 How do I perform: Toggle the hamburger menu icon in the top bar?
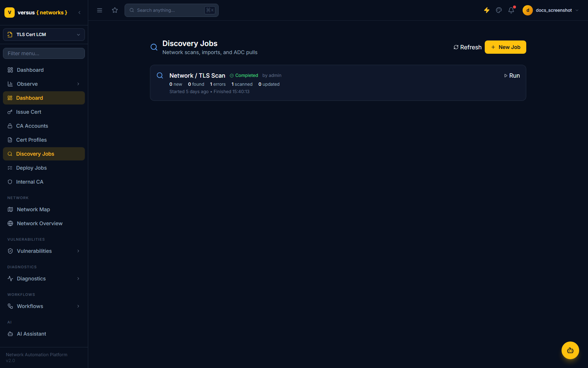click(100, 10)
